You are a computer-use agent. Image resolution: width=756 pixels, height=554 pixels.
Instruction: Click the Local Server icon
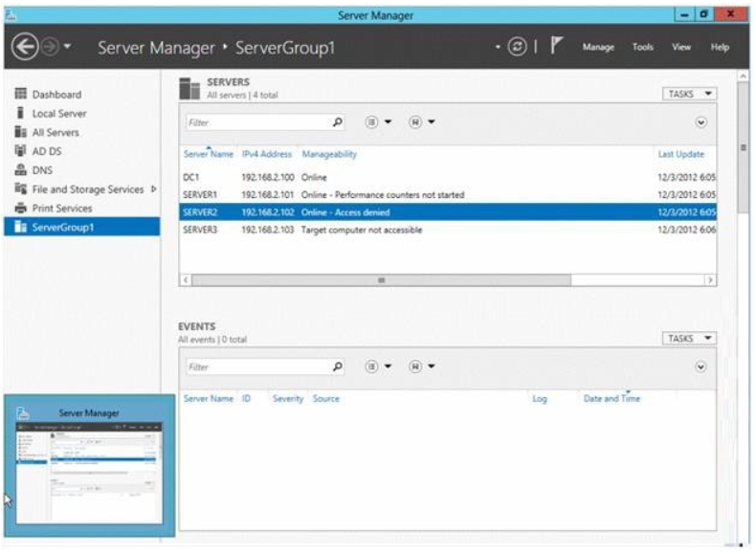click(20, 113)
